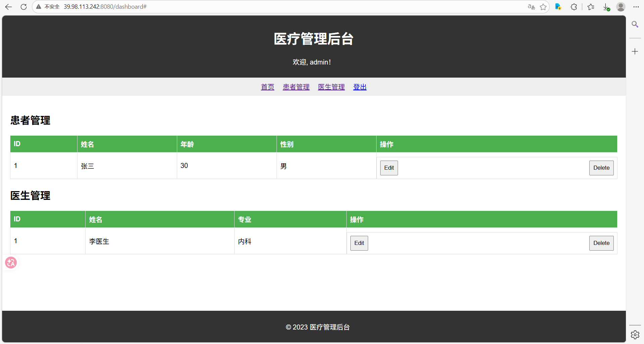The image size is (644, 344).
Task: Reload the dashboard page
Action: pos(23,7)
